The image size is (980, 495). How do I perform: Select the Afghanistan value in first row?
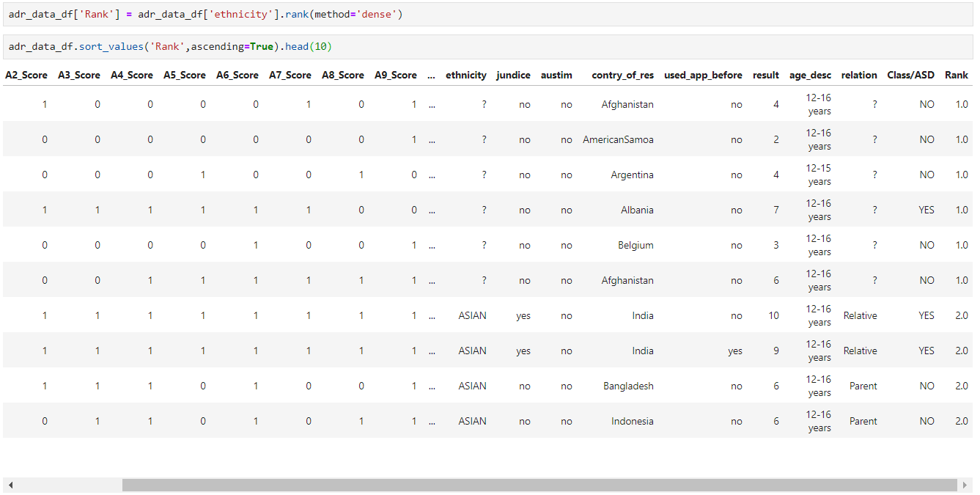[627, 103]
